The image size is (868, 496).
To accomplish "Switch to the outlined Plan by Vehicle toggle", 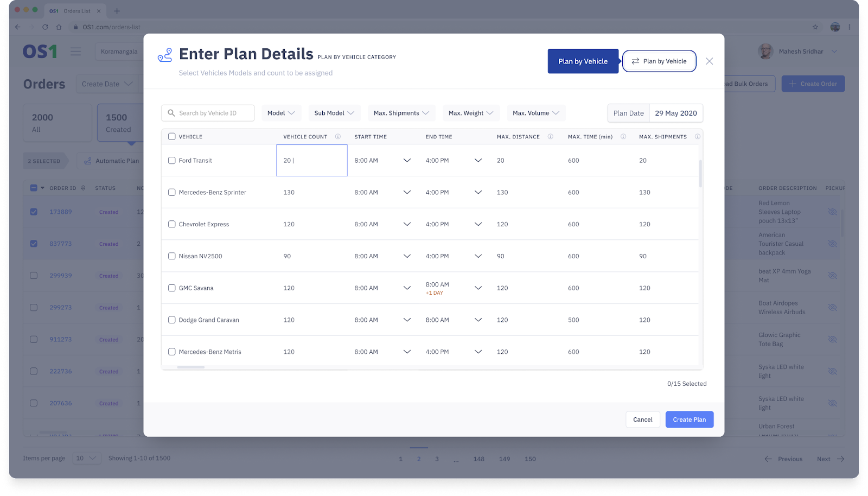I will (659, 61).
